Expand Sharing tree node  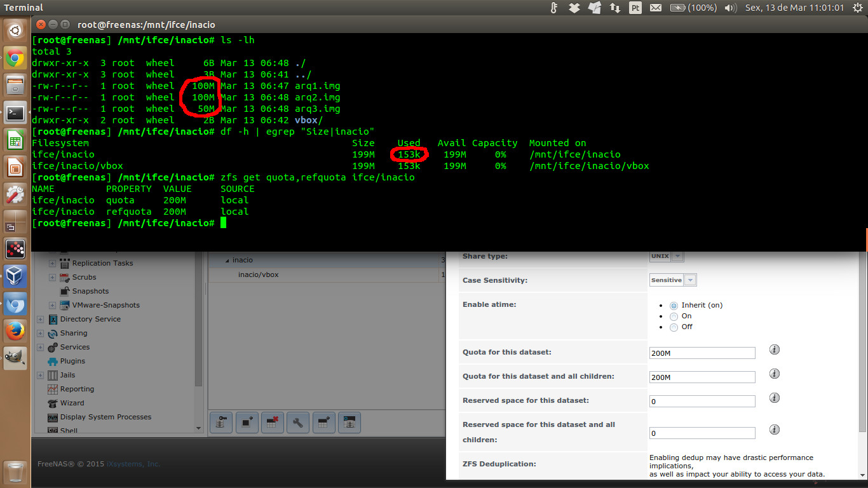click(x=41, y=333)
